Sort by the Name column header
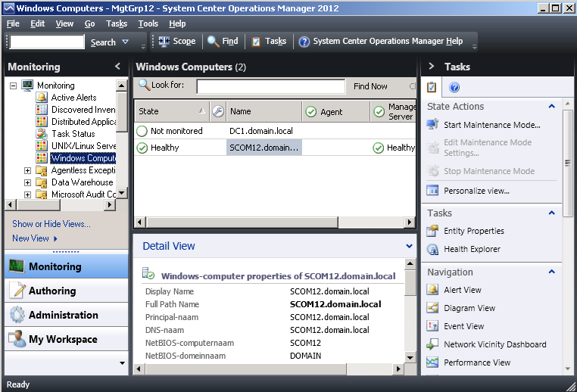The width and height of the screenshot is (577, 392). pyautogui.click(x=264, y=111)
